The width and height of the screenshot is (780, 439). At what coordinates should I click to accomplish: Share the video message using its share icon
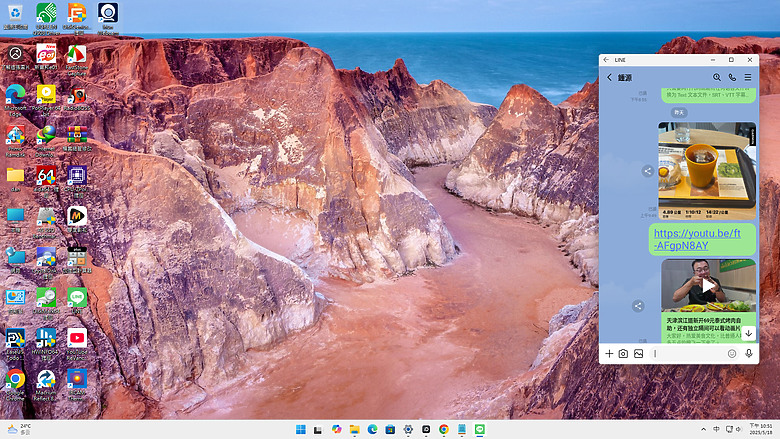tap(638, 306)
